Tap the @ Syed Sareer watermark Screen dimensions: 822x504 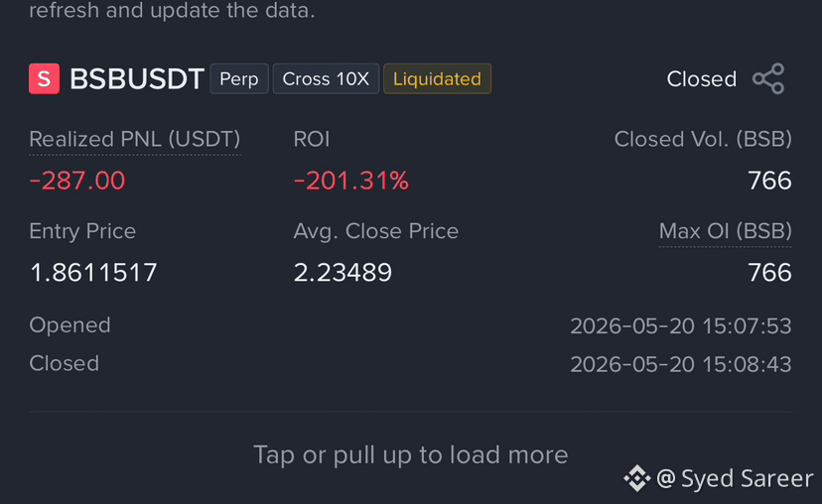[735, 478]
